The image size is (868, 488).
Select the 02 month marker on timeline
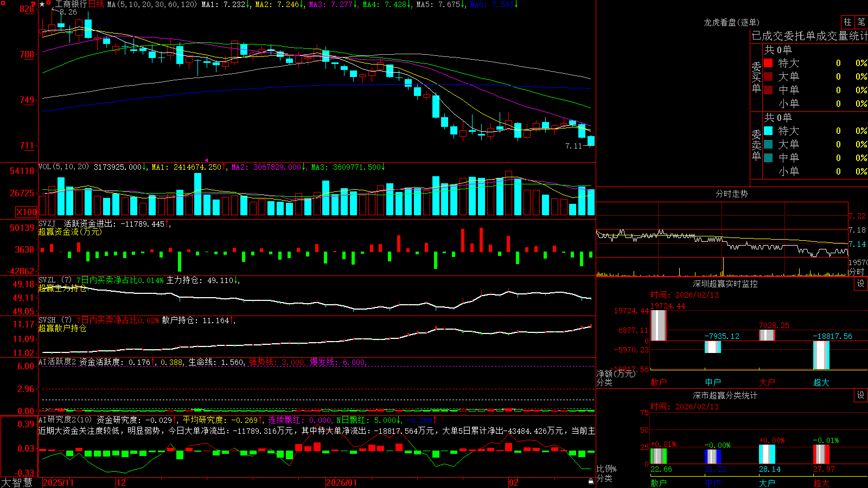coord(514,483)
